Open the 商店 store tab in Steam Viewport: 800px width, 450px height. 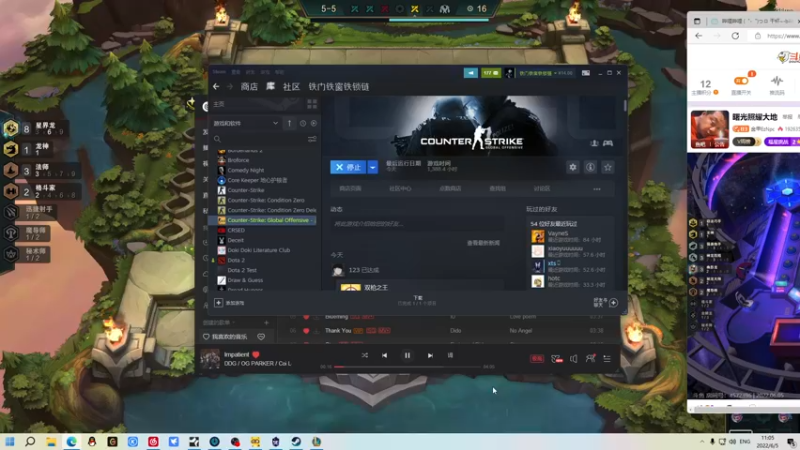[x=249, y=87]
